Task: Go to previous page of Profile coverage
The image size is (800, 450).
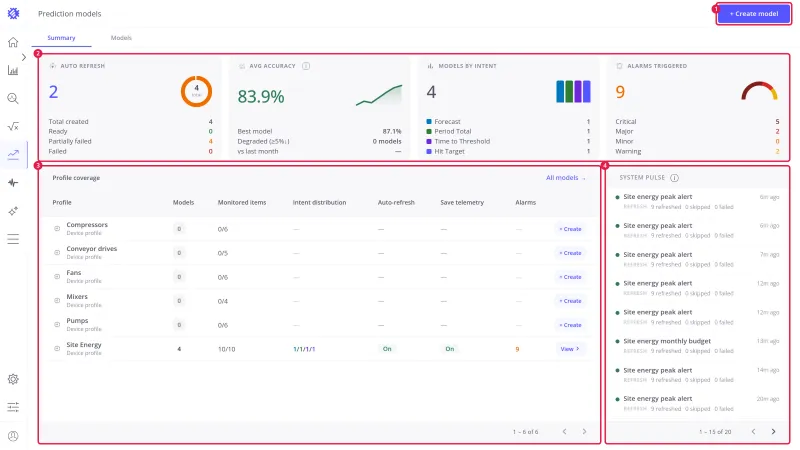Action: [564, 432]
